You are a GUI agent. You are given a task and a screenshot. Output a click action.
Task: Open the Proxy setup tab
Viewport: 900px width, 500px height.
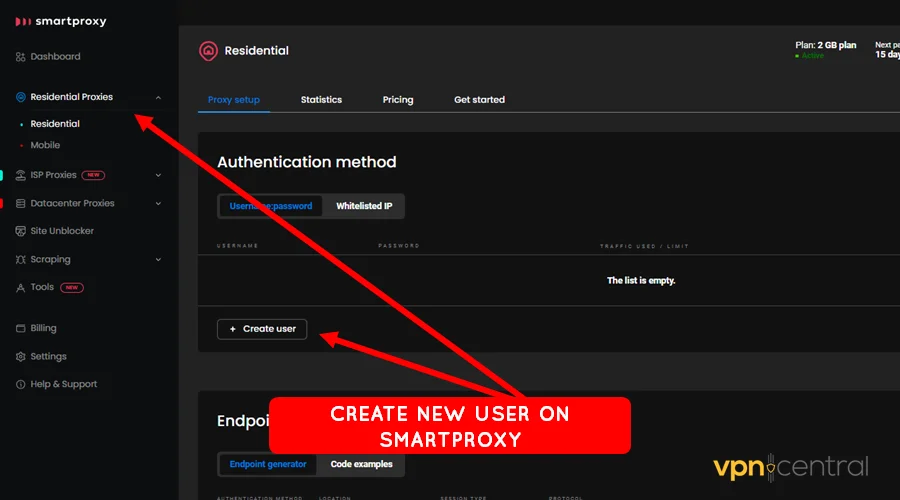(234, 100)
